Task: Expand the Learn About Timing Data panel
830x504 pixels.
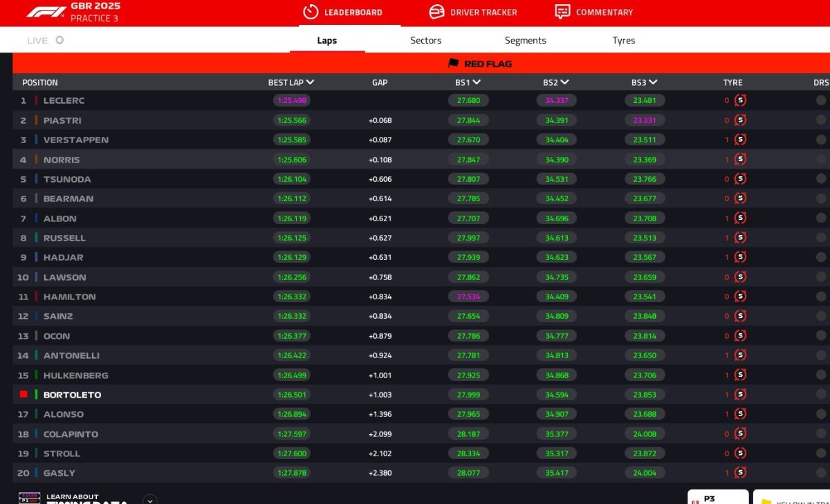Action: click(150, 499)
